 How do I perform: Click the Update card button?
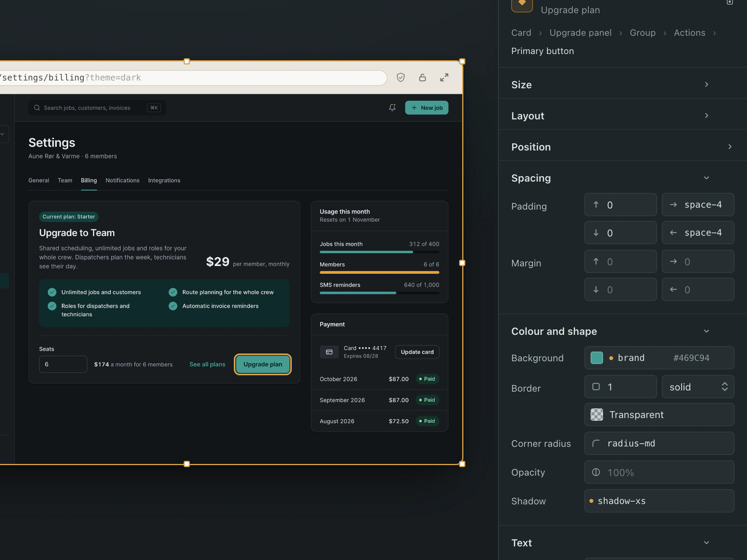point(417,352)
